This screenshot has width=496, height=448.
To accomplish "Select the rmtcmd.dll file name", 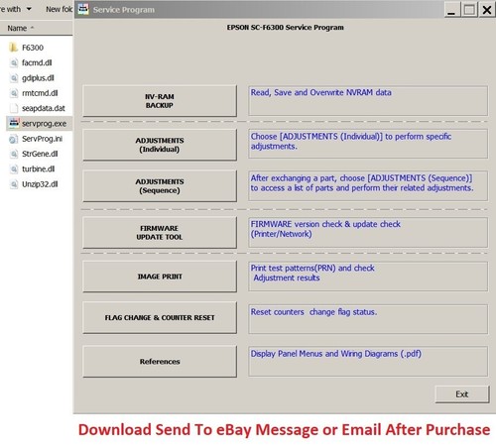I will [40, 93].
